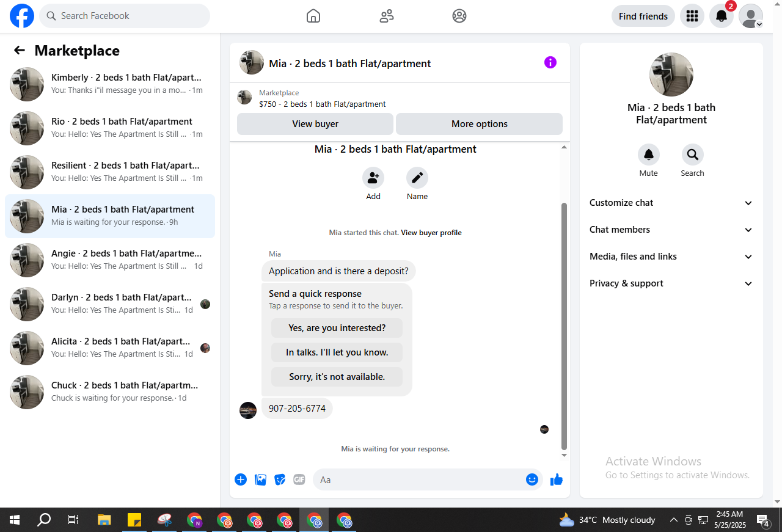Open Rio's conversation

point(110,128)
